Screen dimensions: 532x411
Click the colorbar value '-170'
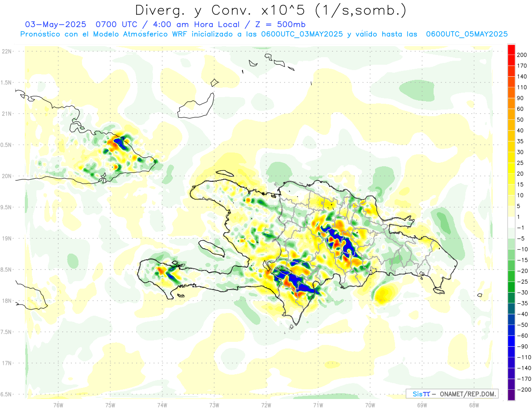tap(524, 379)
